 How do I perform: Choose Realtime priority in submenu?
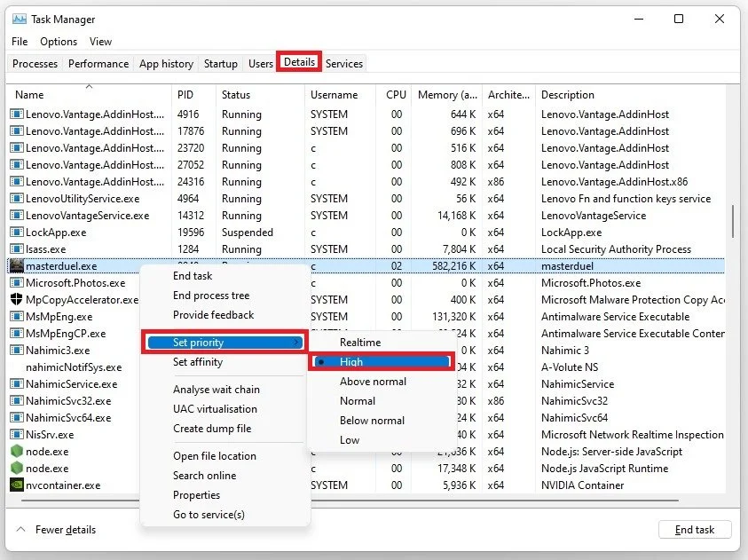[x=360, y=342]
